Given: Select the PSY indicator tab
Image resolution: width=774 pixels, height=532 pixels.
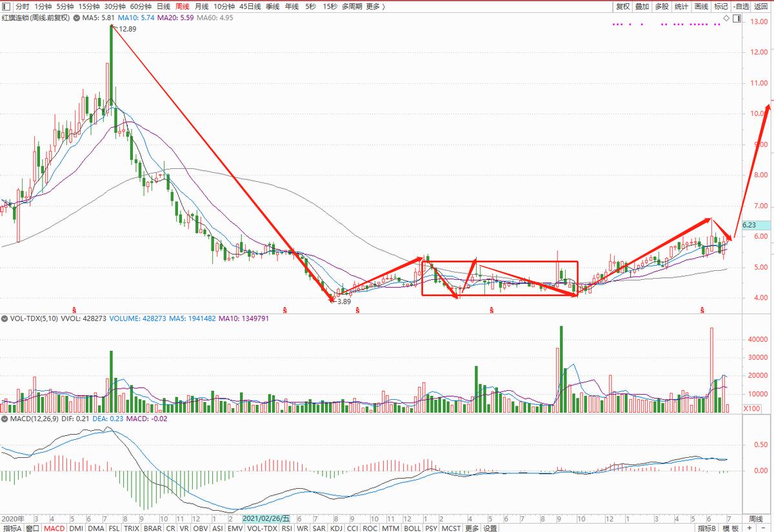Looking at the screenshot, I should coord(431,528).
